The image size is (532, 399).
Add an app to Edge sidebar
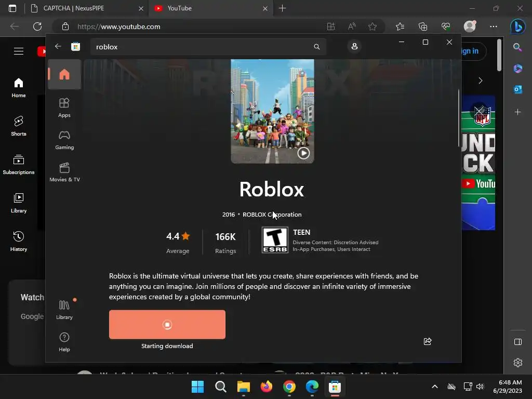(517, 112)
